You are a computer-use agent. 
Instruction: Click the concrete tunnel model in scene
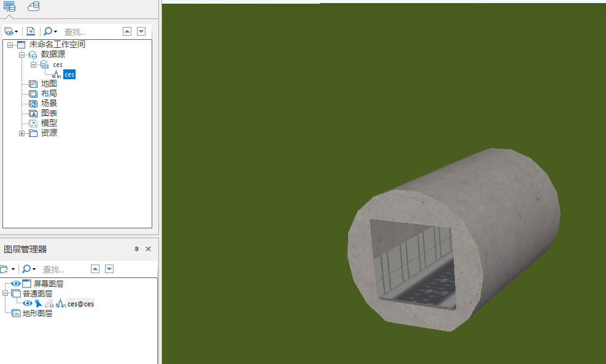coord(454,239)
